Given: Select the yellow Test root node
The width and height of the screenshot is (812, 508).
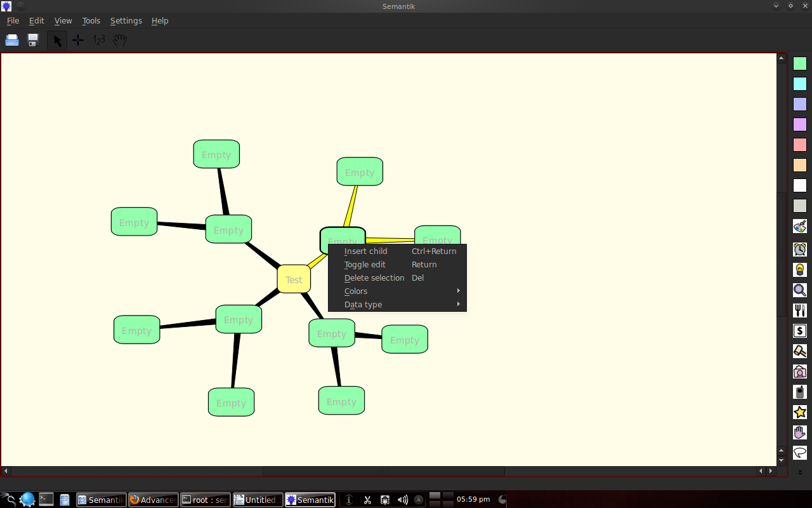Looking at the screenshot, I should pyautogui.click(x=294, y=279).
